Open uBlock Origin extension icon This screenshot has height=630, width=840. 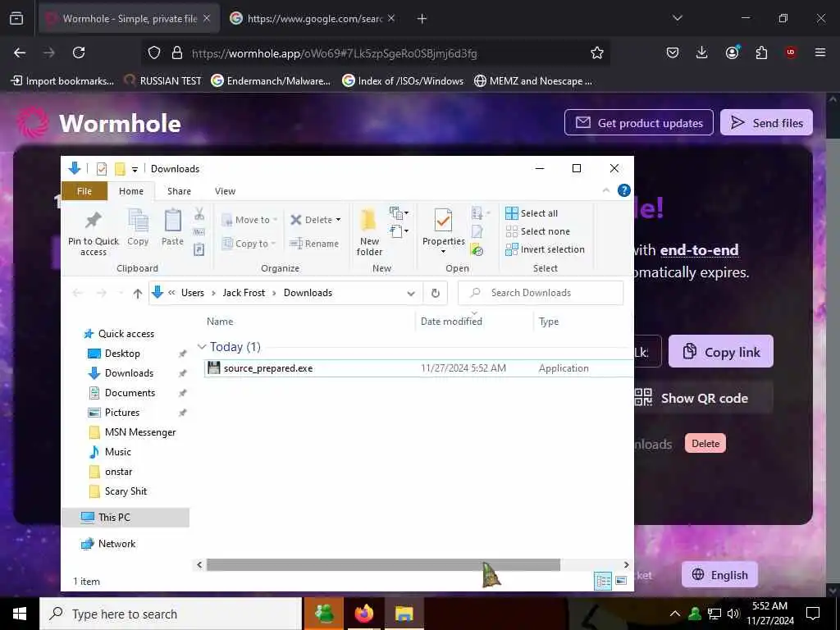click(x=791, y=52)
